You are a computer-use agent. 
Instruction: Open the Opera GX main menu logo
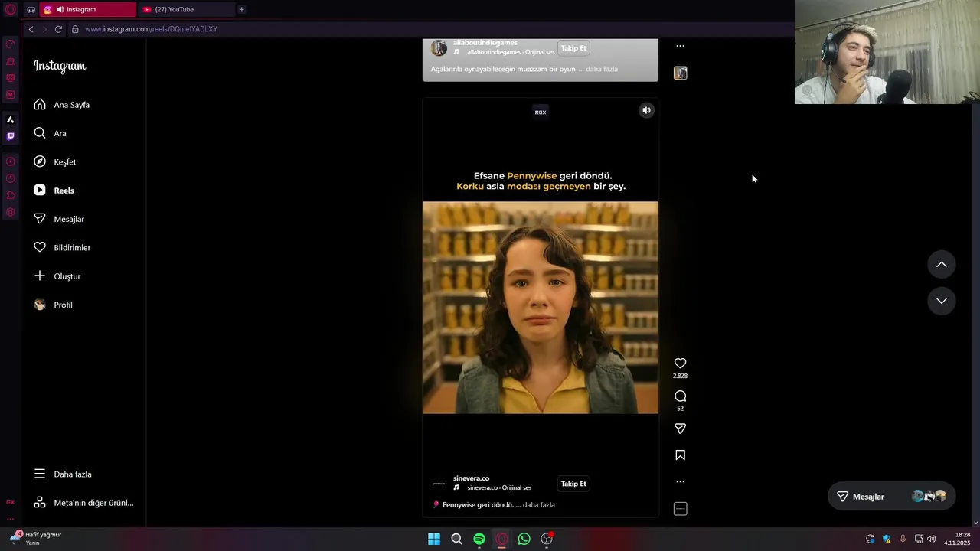click(x=11, y=9)
